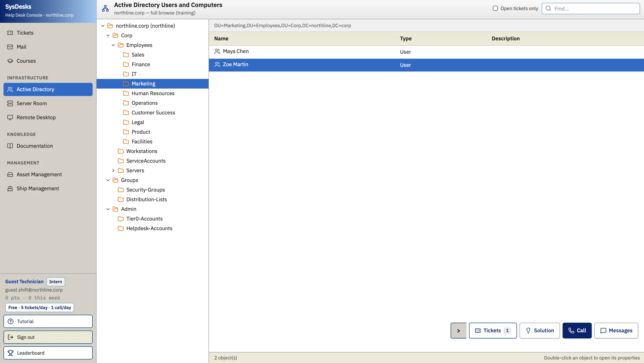Image resolution: width=644 pixels, height=363 pixels.
Task: Select the Security-Groups container
Action: (x=153, y=190)
